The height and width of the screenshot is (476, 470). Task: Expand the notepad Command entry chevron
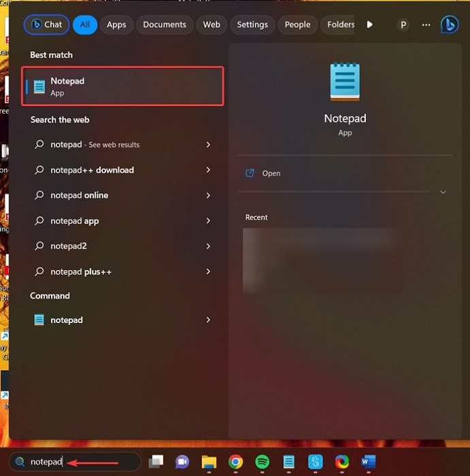coord(208,320)
